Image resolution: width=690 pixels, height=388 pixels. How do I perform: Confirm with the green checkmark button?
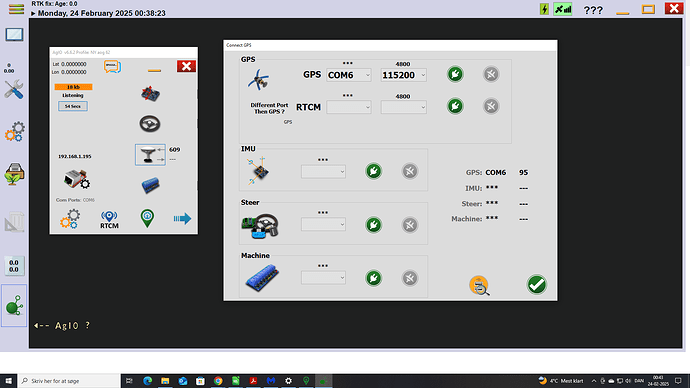click(x=536, y=285)
